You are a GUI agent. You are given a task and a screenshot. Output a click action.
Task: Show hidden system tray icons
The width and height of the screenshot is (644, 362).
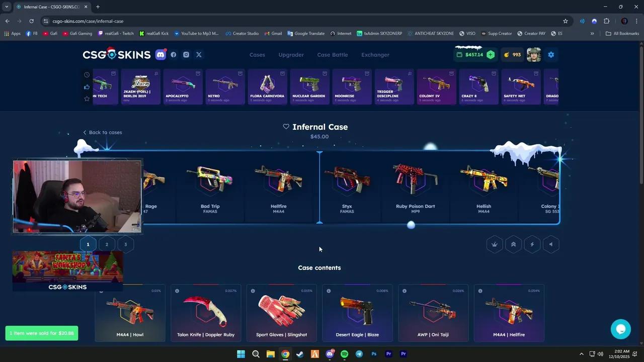point(582,354)
